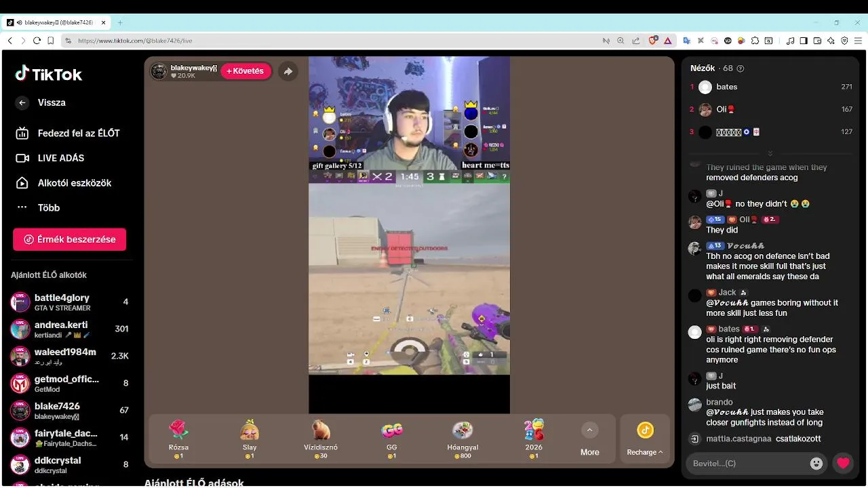The image size is (868, 488).
Task: Open a new browser tab
Action: click(120, 22)
